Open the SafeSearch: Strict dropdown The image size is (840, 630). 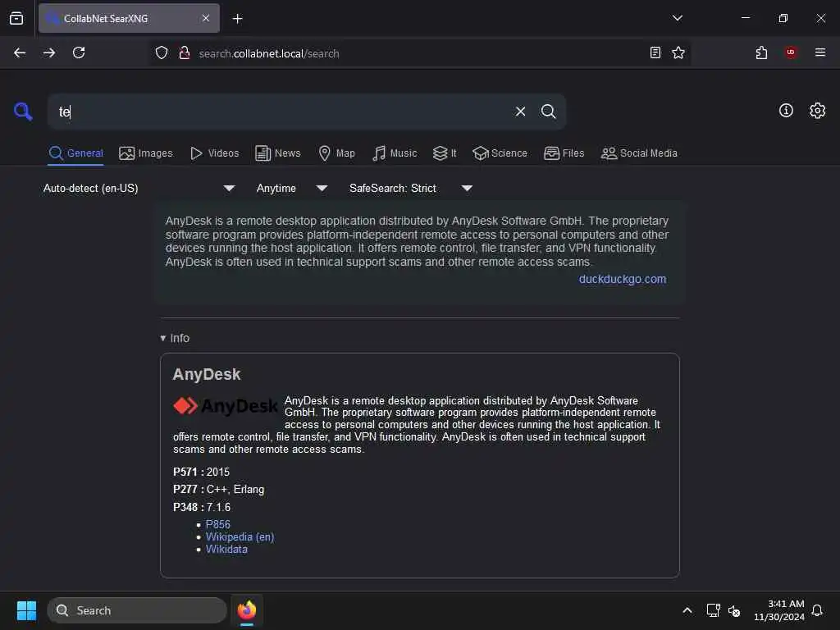(x=410, y=188)
